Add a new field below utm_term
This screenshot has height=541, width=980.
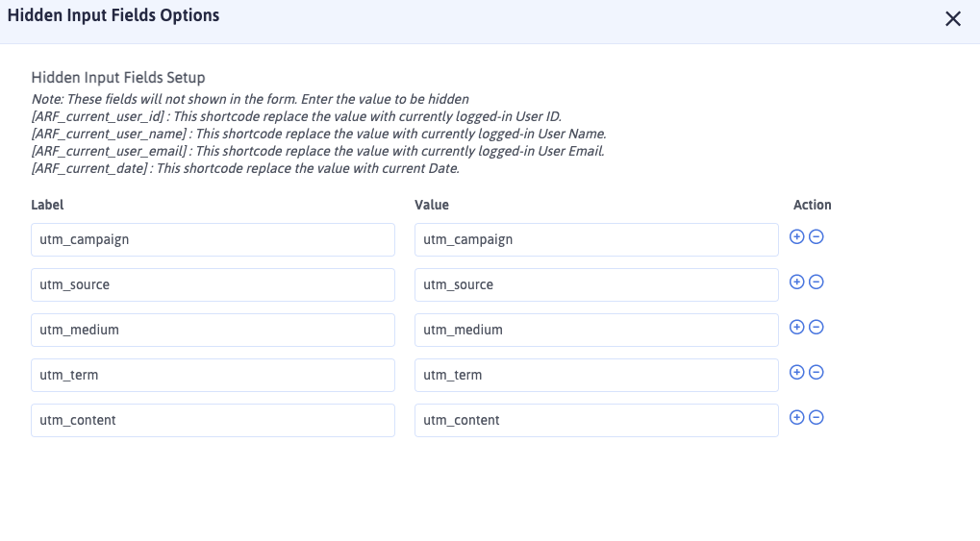point(796,372)
